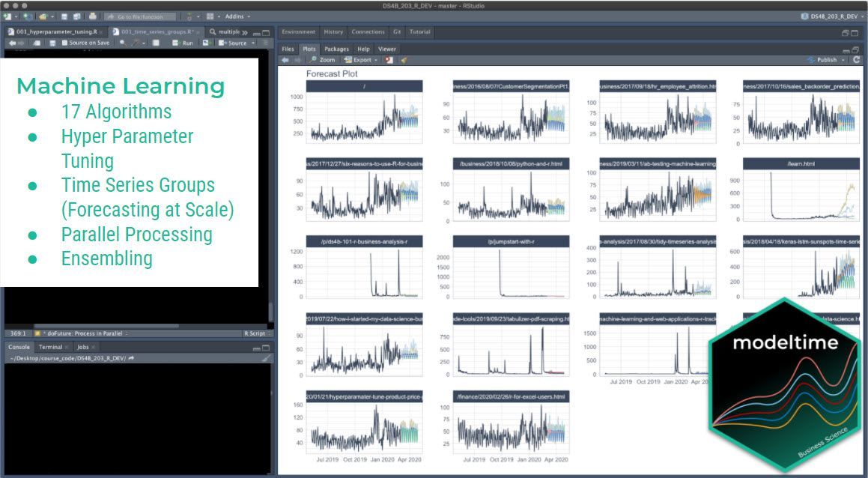
Task: Toggle the document outline icon
Action: click(266, 43)
